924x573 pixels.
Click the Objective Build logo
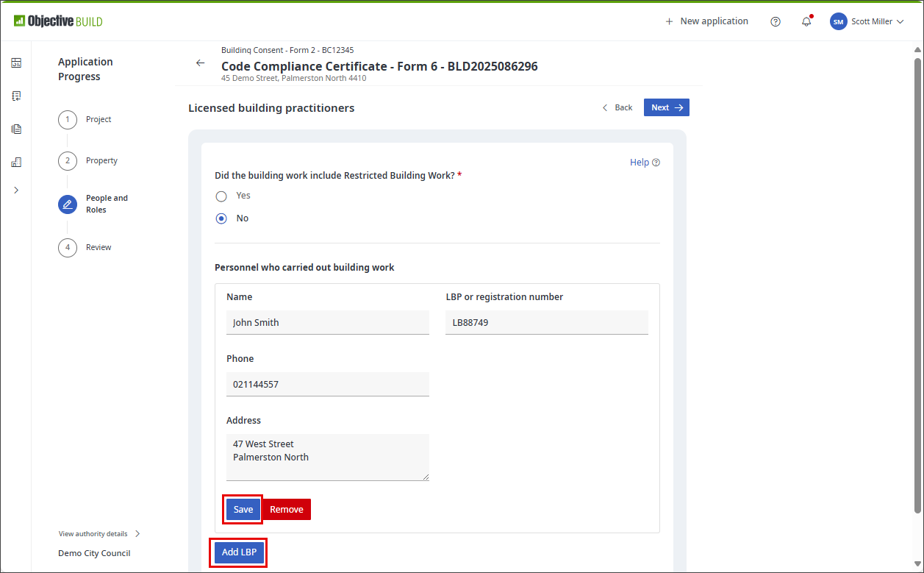coord(58,21)
